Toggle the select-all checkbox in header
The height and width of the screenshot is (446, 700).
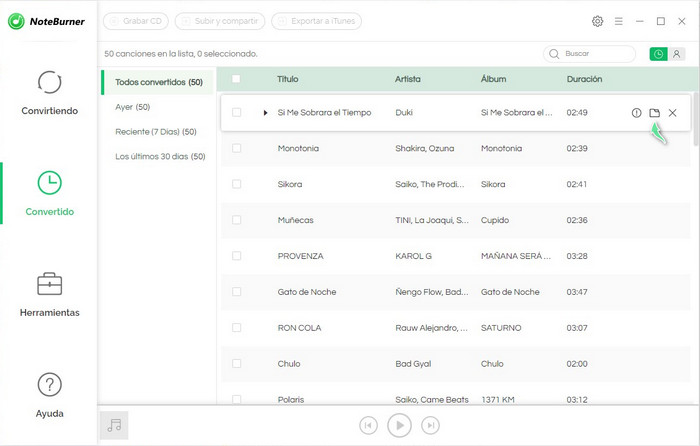pos(236,79)
